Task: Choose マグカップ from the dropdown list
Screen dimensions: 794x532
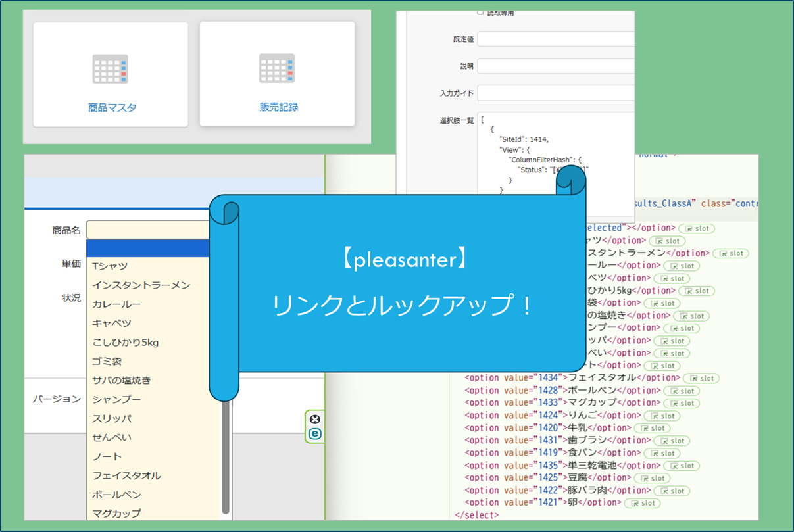Action: coord(116,513)
